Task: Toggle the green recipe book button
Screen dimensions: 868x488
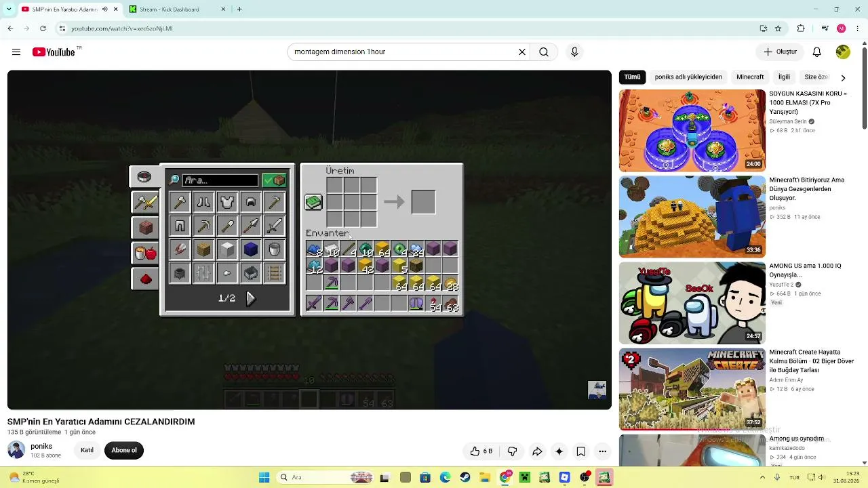Action: pyautogui.click(x=313, y=202)
